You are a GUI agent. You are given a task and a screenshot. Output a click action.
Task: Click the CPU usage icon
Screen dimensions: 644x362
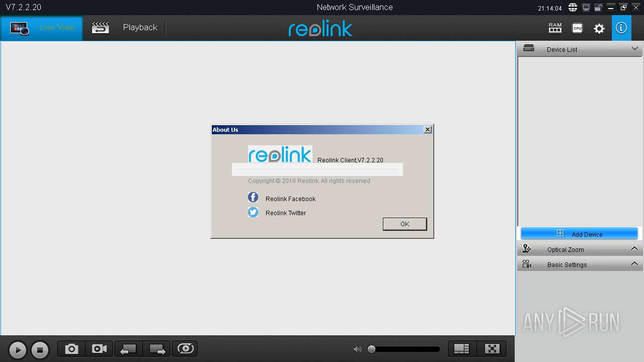[577, 28]
